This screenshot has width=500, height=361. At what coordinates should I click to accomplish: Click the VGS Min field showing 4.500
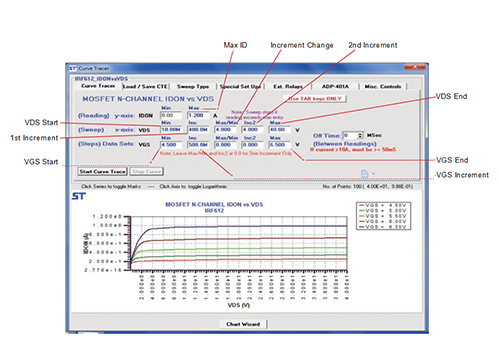click(x=171, y=145)
